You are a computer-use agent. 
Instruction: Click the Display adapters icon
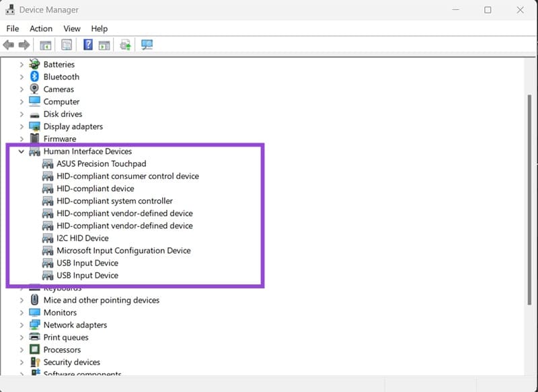(34, 126)
